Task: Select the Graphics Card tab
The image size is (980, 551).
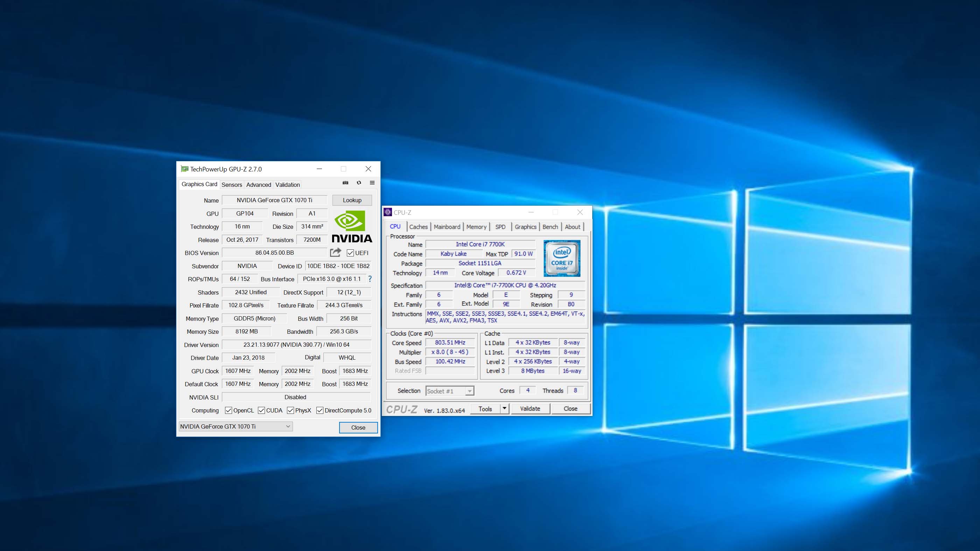Action: pos(199,184)
